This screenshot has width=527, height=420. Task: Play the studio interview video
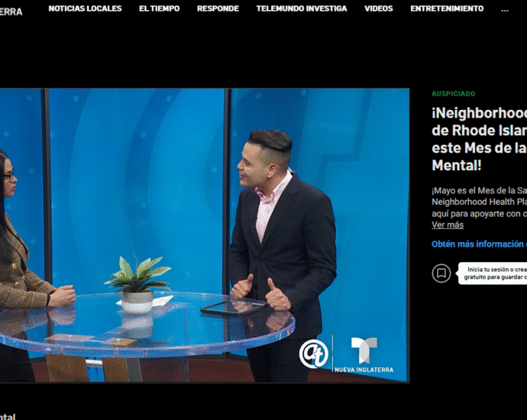205,235
